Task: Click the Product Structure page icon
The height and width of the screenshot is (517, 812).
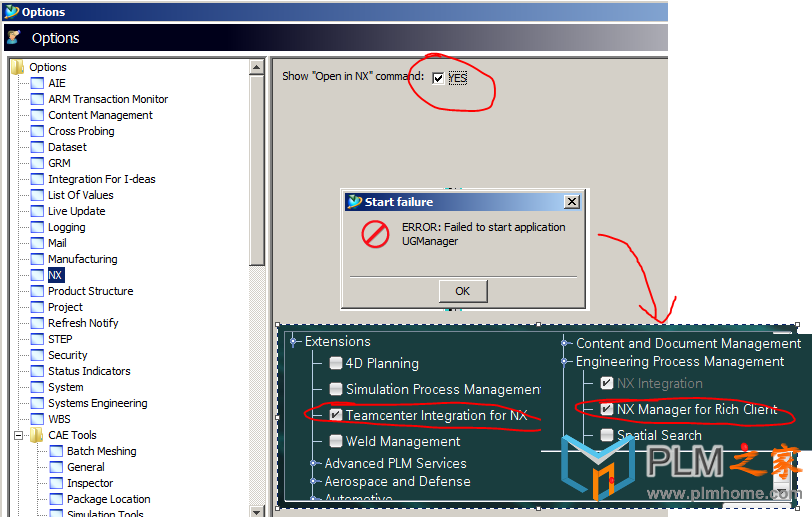Action: coord(37,291)
